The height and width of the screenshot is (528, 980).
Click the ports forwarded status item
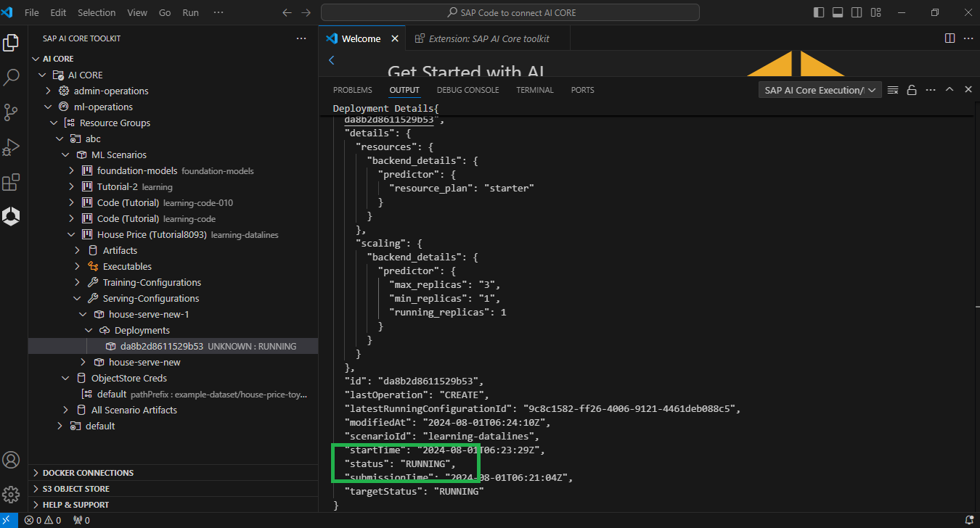point(81,520)
